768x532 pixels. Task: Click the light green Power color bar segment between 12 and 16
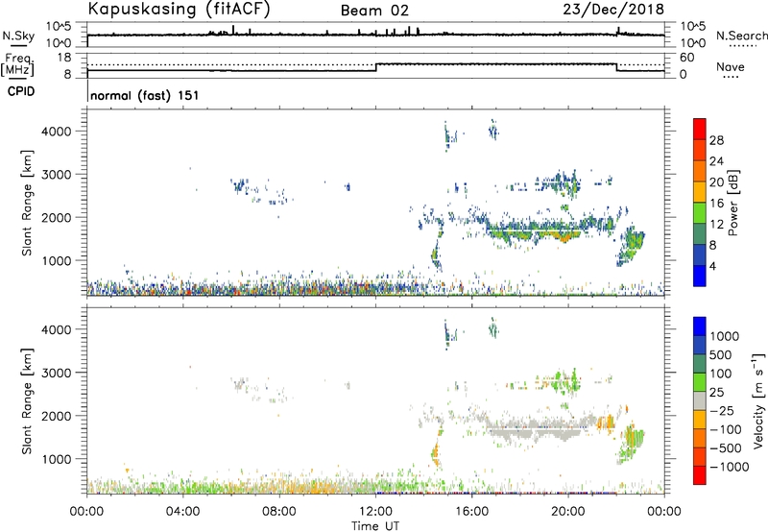coord(700,212)
